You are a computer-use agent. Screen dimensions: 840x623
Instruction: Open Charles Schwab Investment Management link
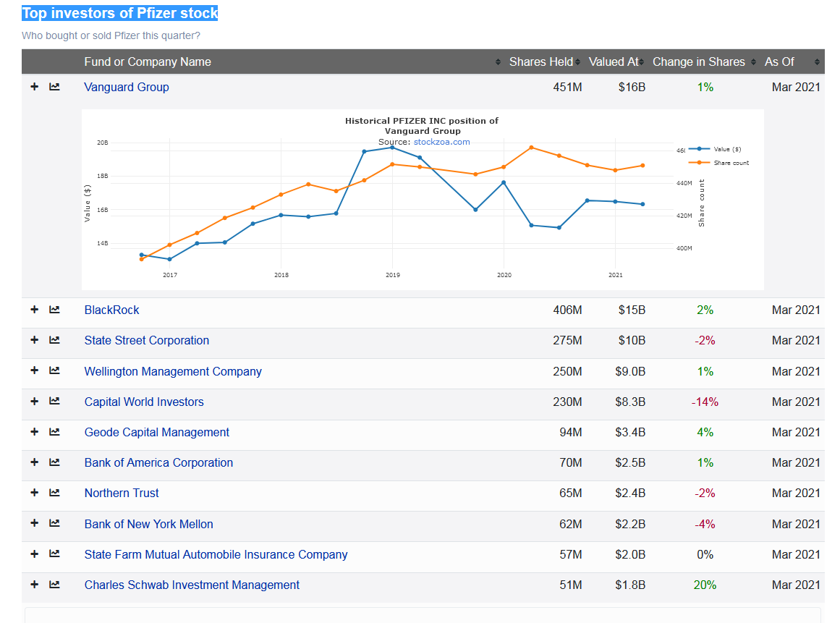pos(192,585)
